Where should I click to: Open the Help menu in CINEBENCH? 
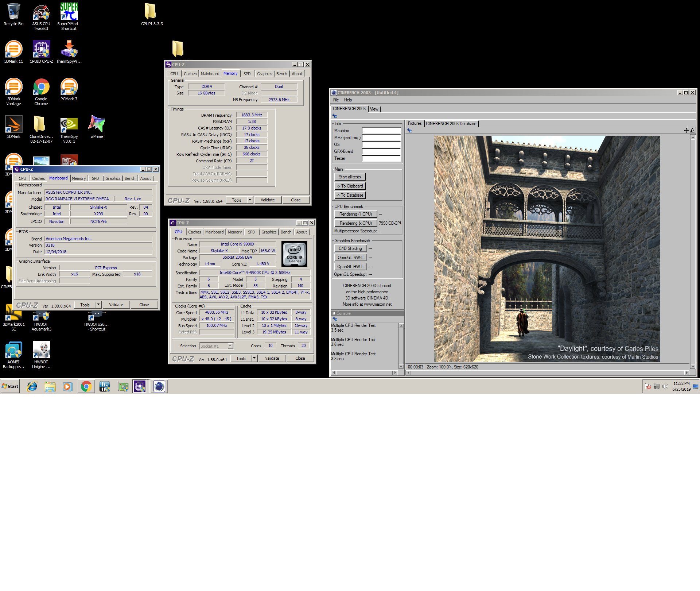[348, 100]
